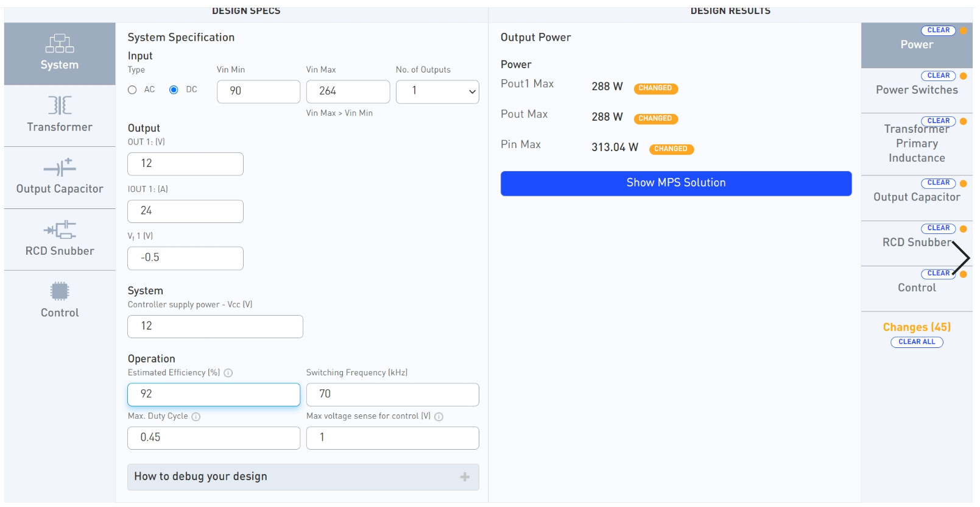Focus the IOUT 1 current field
Image resolution: width=980 pixels, height=507 pixels.
coord(185,211)
